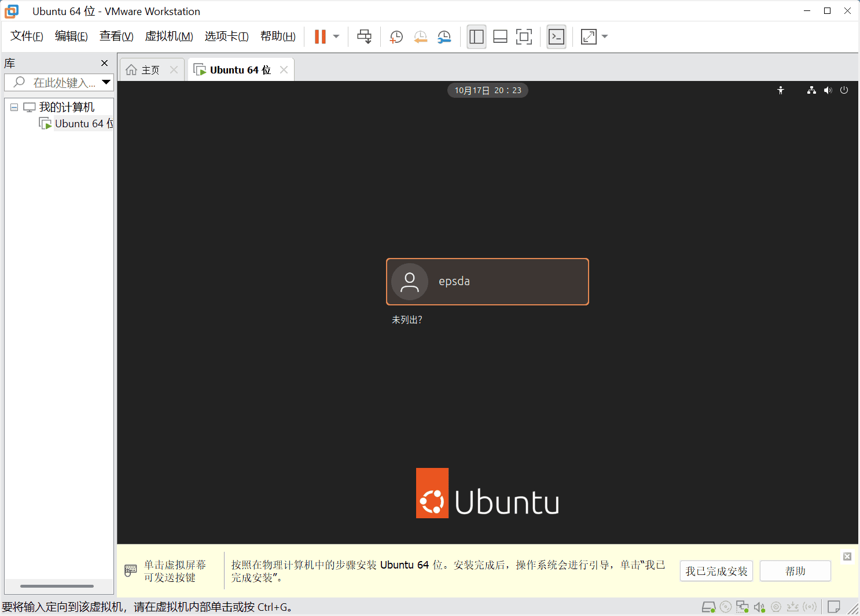Click the USB device status icon

(793, 607)
